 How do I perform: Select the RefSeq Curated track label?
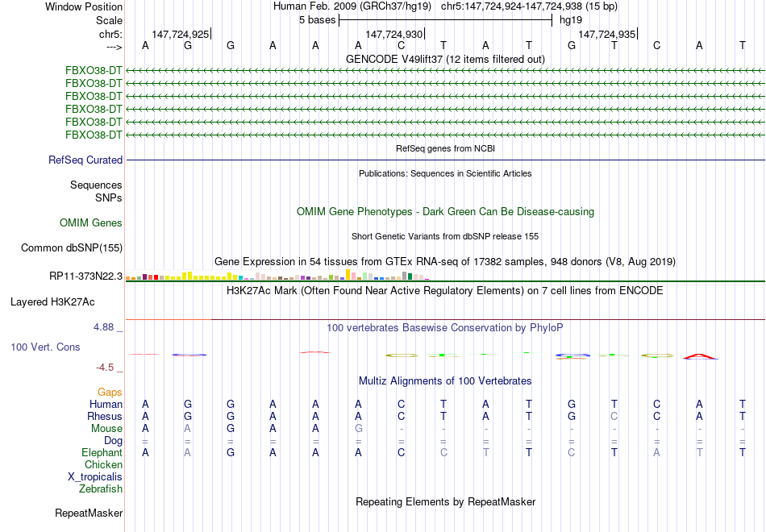click(85, 160)
